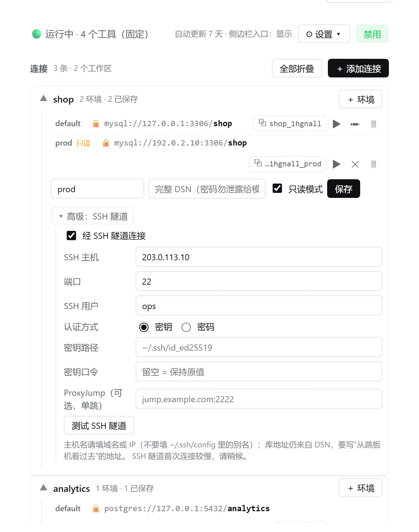Screen dimensions: 419x532
Task: Click '3 条 · 2 个工作区' summary text
Action: click(x=83, y=68)
